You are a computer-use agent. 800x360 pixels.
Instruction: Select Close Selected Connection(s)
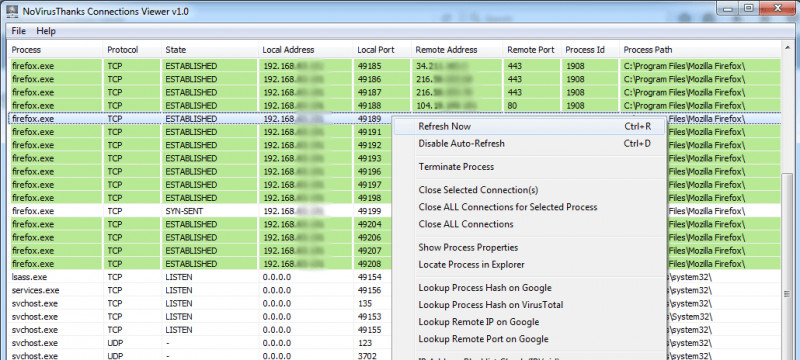tap(530, 190)
